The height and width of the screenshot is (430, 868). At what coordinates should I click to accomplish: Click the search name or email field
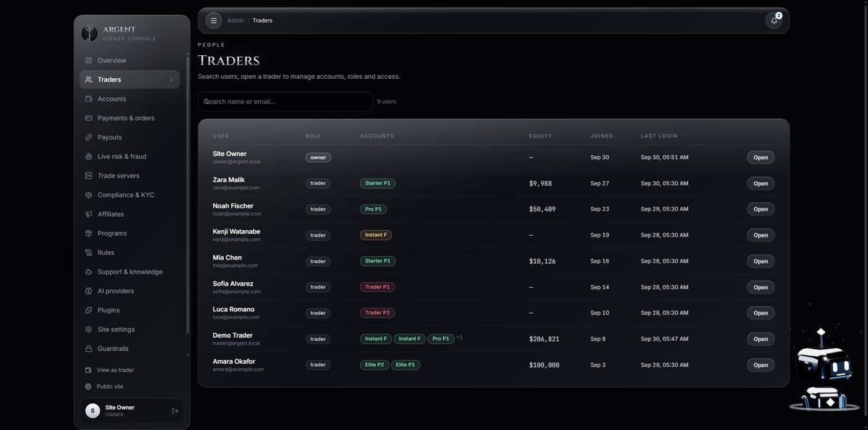pos(285,102)
